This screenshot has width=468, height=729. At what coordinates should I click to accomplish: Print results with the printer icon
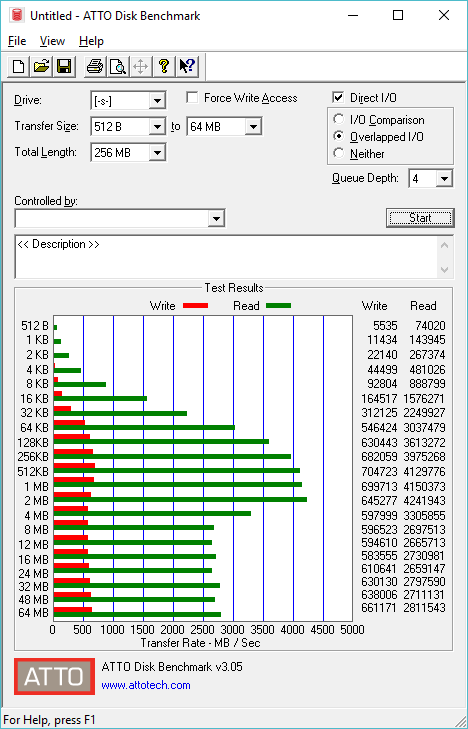pyautogui.click(x=95, y=66)
